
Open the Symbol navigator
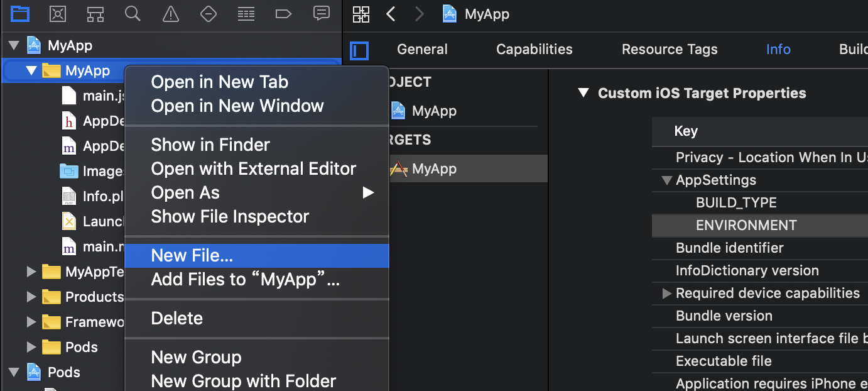click(95, 13)
